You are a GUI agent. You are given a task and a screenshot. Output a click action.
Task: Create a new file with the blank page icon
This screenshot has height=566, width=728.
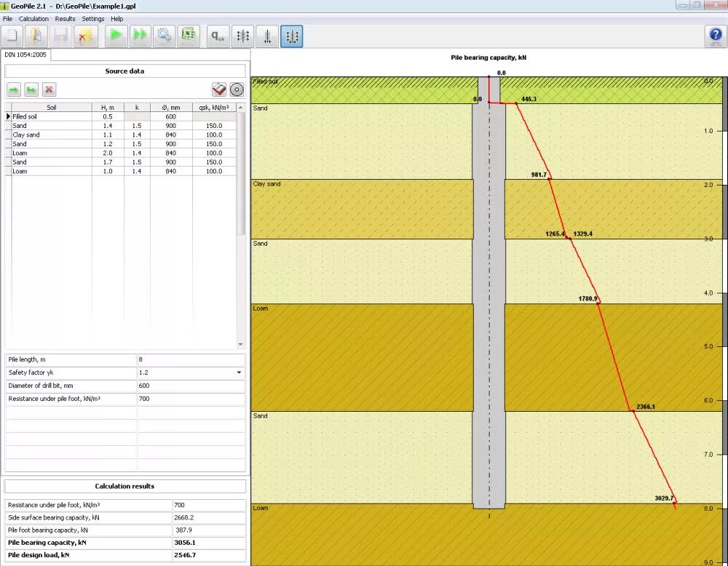[x=12, y=36]
